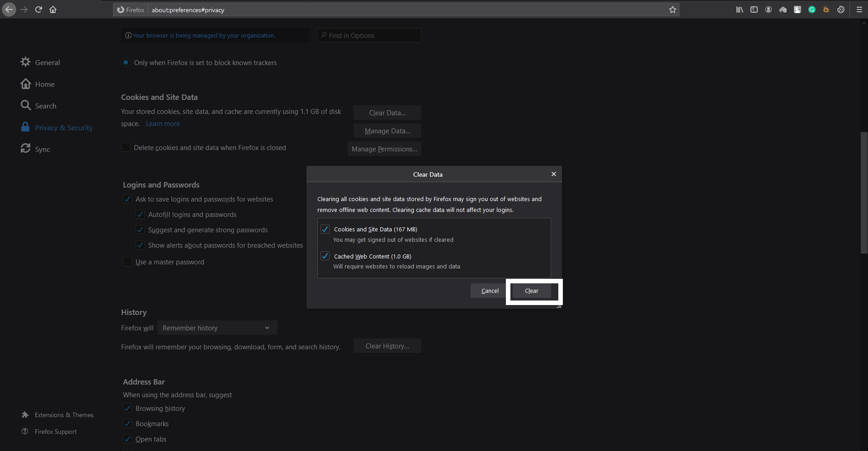Open the Remember history dropdown
The width and height of the screenshot is (868, 451).
217,328
